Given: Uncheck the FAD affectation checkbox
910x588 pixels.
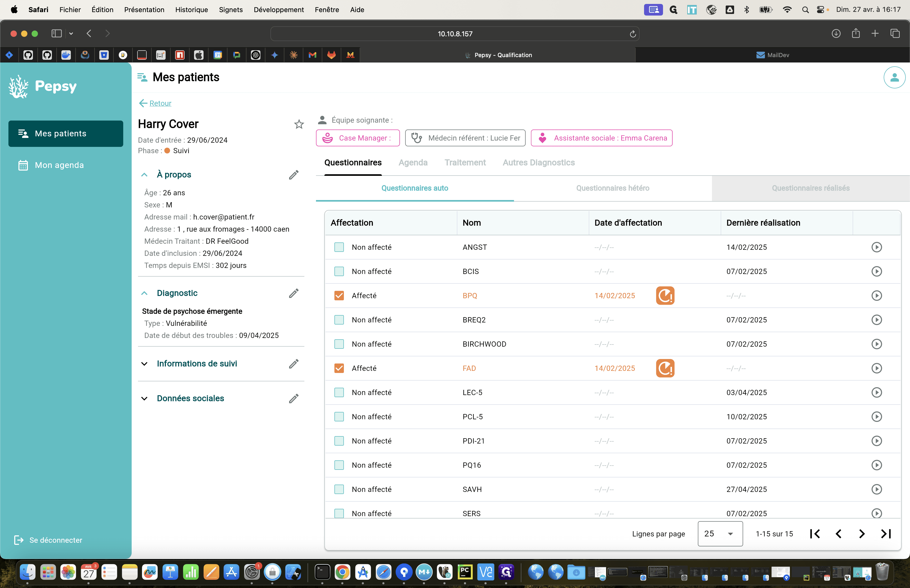Looking at the screenshot, I should tap(339, 368).
